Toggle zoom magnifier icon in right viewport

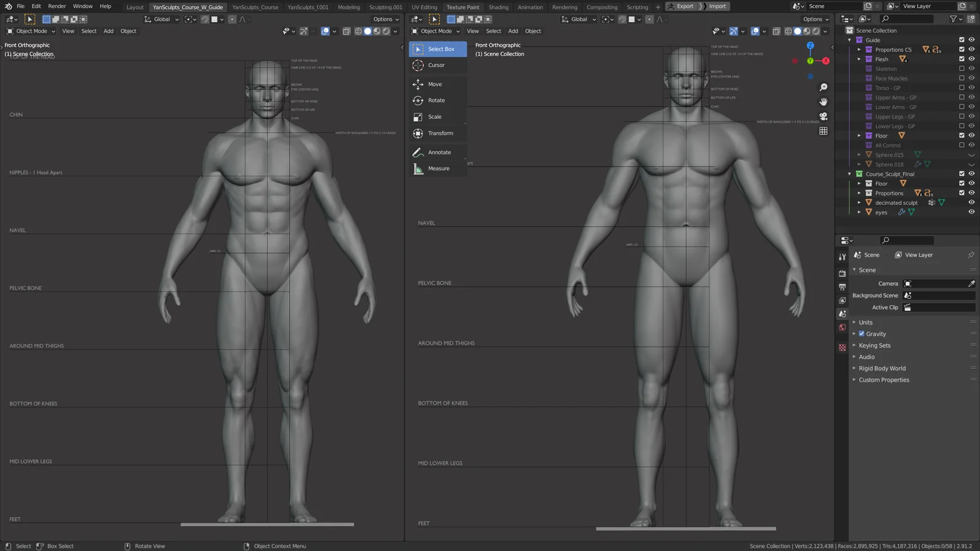pyautogui.click(x=824, y=87)
